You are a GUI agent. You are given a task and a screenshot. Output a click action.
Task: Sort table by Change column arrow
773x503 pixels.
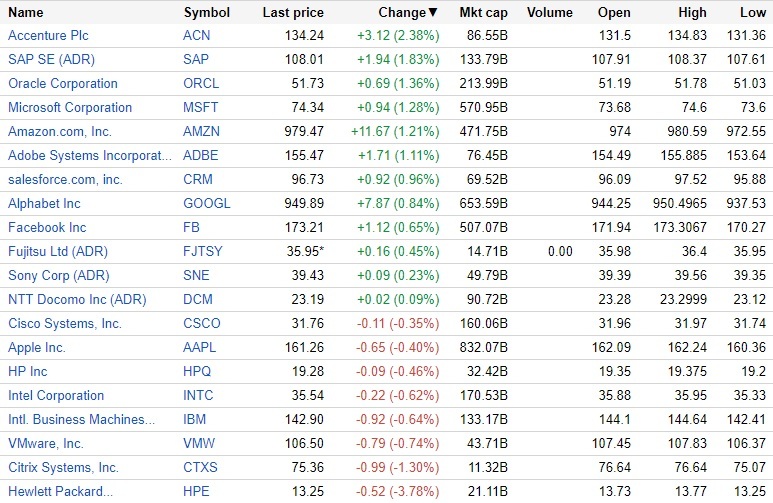click(432, 13)
